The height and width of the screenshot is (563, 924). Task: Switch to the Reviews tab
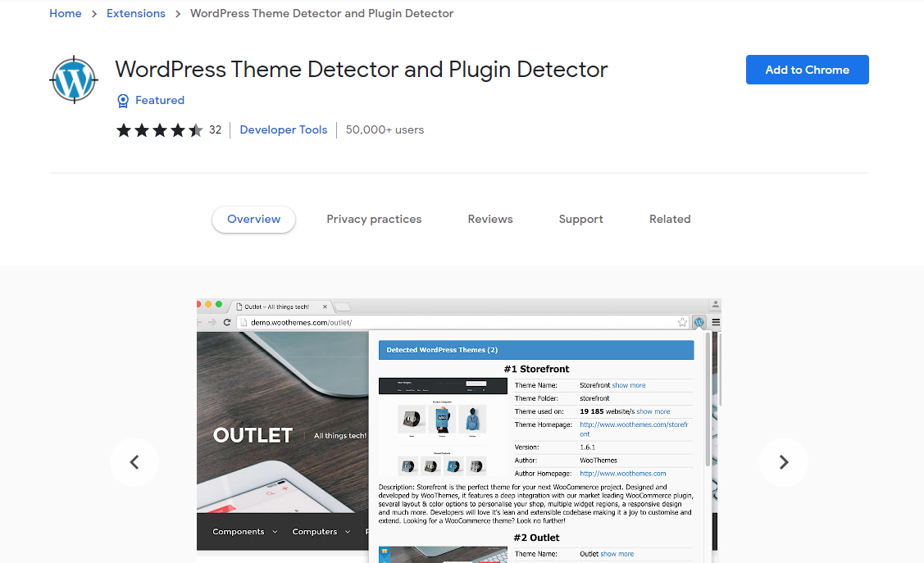pos(489,219)
